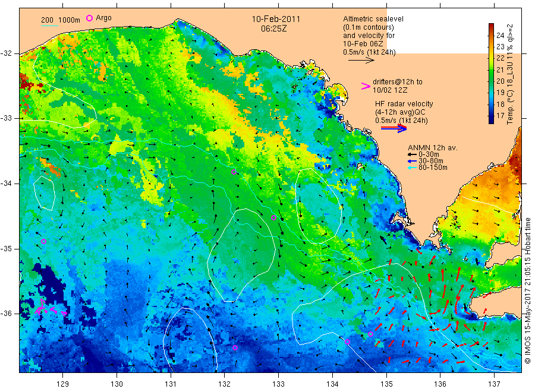The image size is (535, 392).
Task: Click the magenta Argo circle legend symbol
Action: pyautogui.click(x=89, y=18)
